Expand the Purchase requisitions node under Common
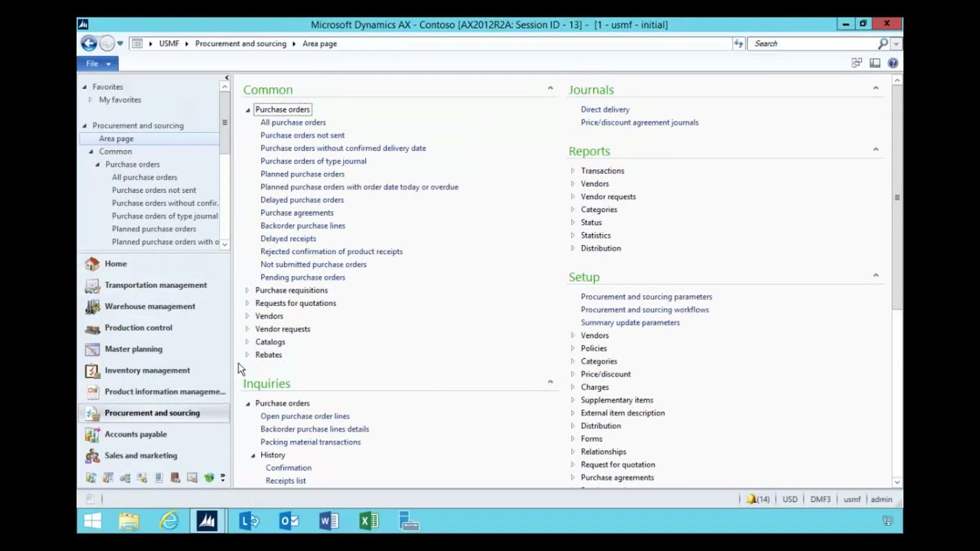The width and height of the screenshot is (980, 551). (x=247, y=291)
